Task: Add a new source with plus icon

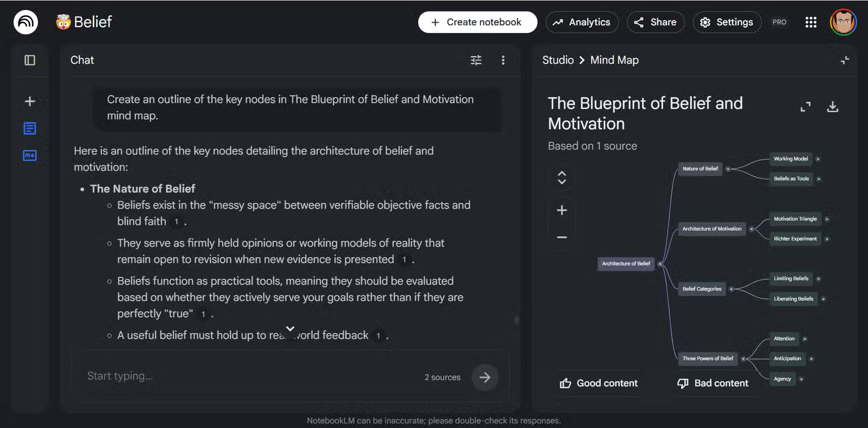Action: pyautogui.click(x=30, y=101)
